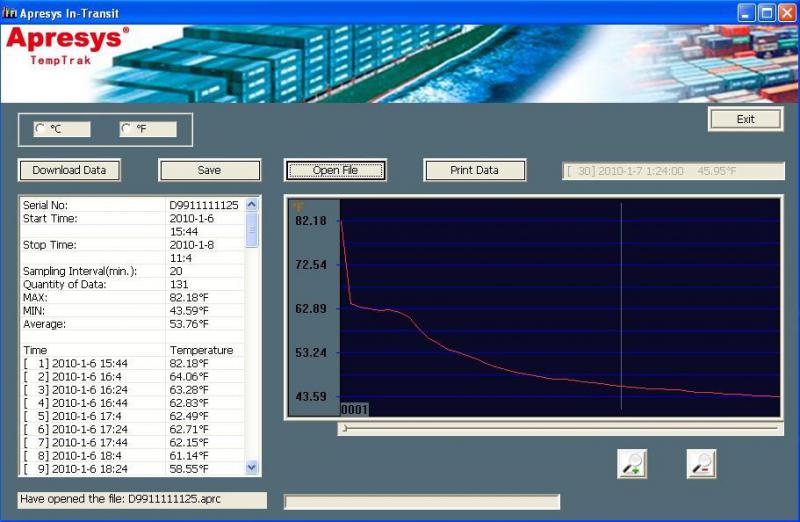Select data row [6] 2010-1-6 17:24
800x522 pixels.
(133, 430)
